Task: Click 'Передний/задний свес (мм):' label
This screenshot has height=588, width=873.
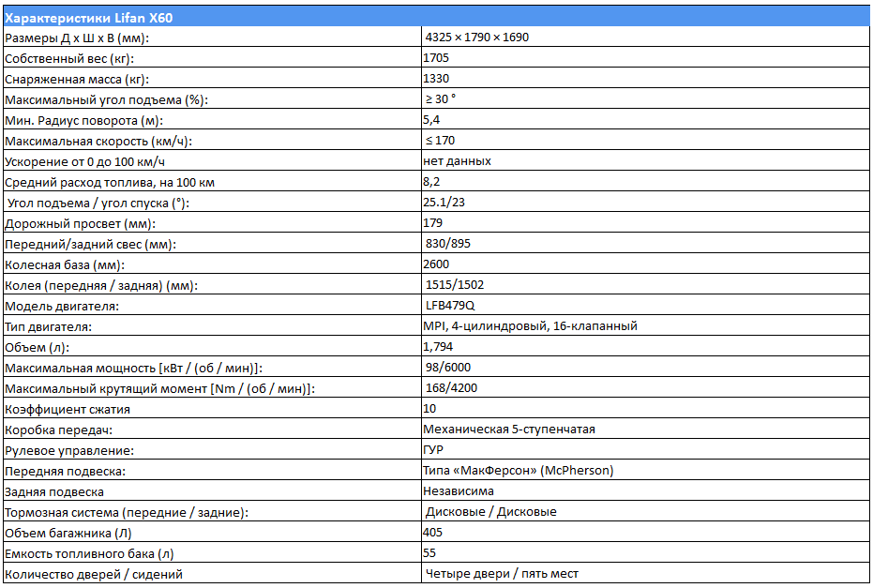Action: [x=90, y=244]
